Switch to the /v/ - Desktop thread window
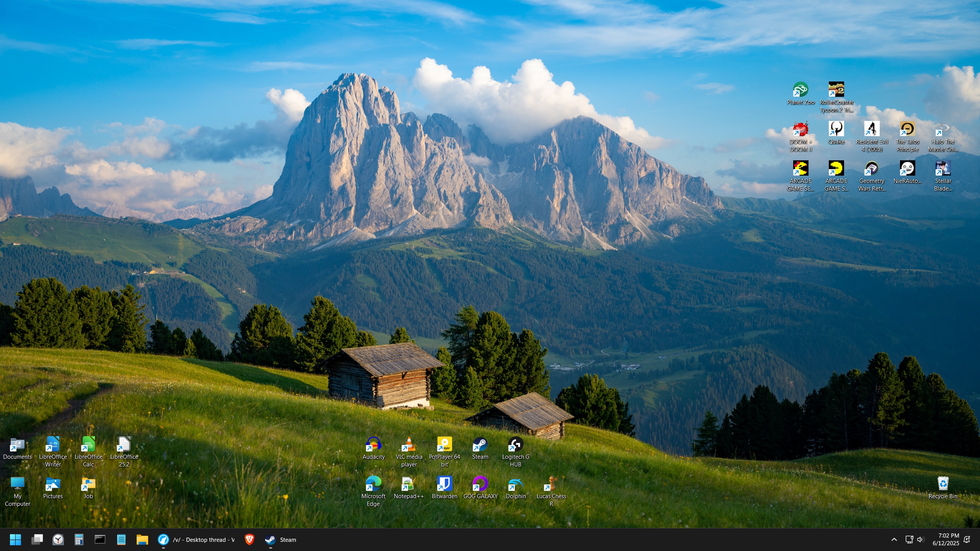980x551 pixels. tap(196, 540)
